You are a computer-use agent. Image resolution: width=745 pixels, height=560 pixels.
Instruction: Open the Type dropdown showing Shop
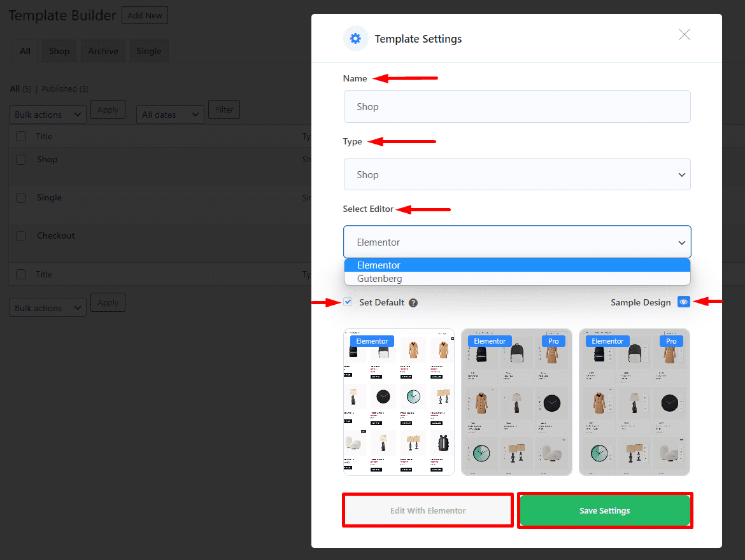pyautogui.click(x=516, y=175)
